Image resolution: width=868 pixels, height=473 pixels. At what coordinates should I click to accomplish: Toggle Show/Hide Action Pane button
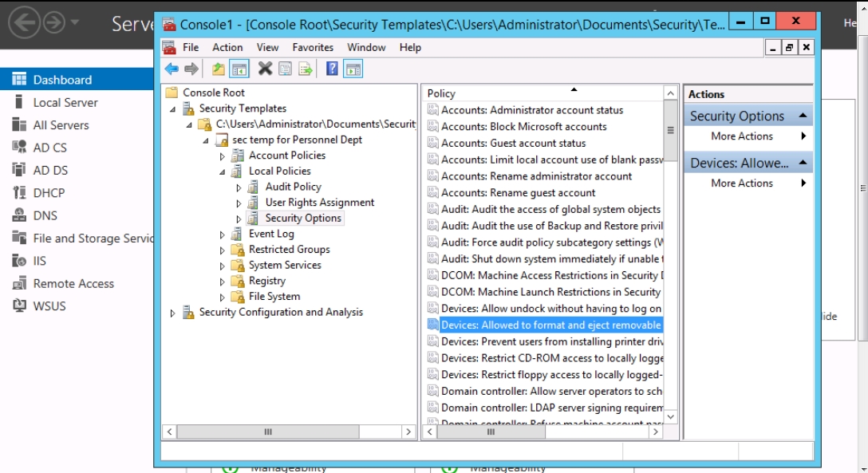(353, 69)
